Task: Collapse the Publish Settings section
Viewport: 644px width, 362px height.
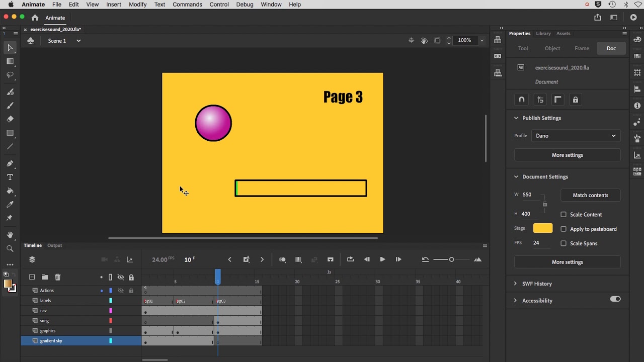Action: pyautogui.click(x=516, y=118)
